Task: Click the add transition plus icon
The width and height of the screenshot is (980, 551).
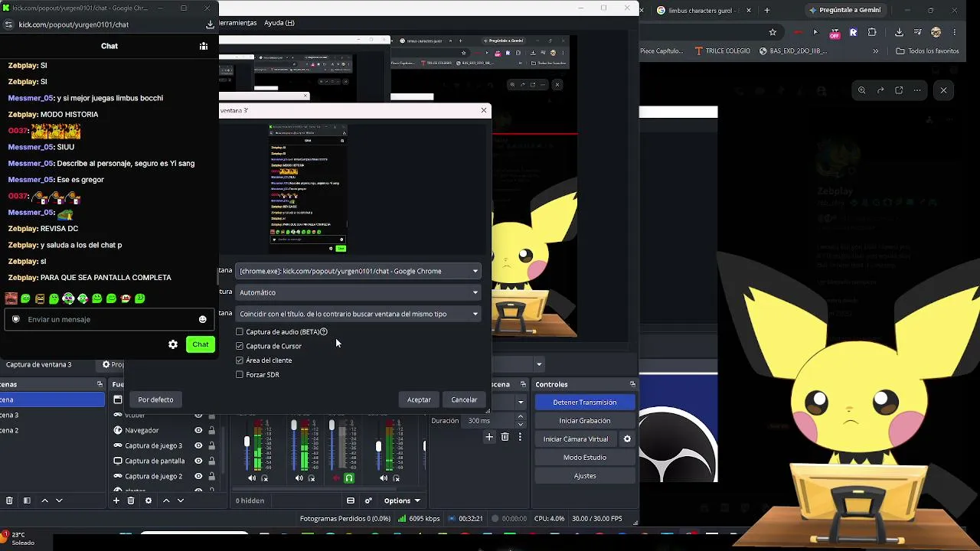Action: (489, 437)
